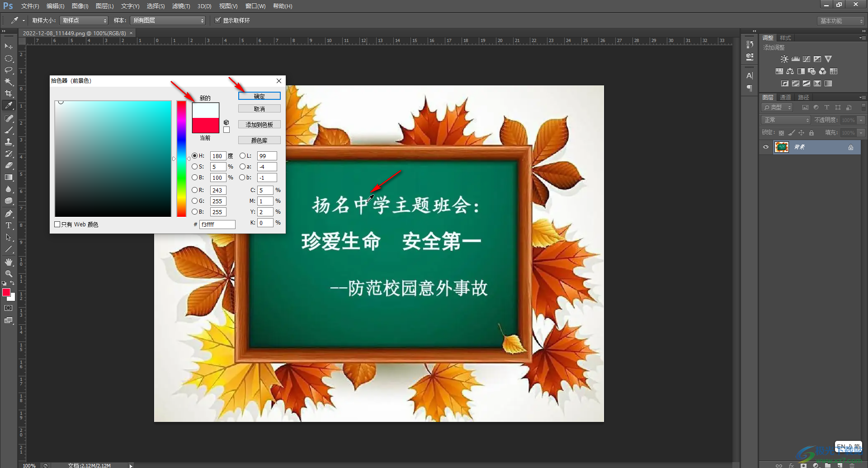The width and height of the screenshot is (868, 468).
Task: Select the Elliptical Marquee tool
Action: pos(9,58)
